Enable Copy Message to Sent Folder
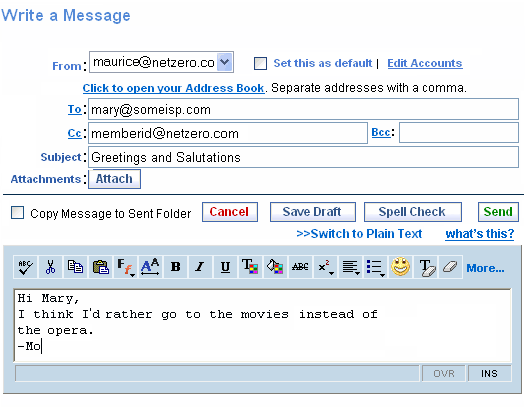Screen dimensions: 525x408 (x=17, y=213)
